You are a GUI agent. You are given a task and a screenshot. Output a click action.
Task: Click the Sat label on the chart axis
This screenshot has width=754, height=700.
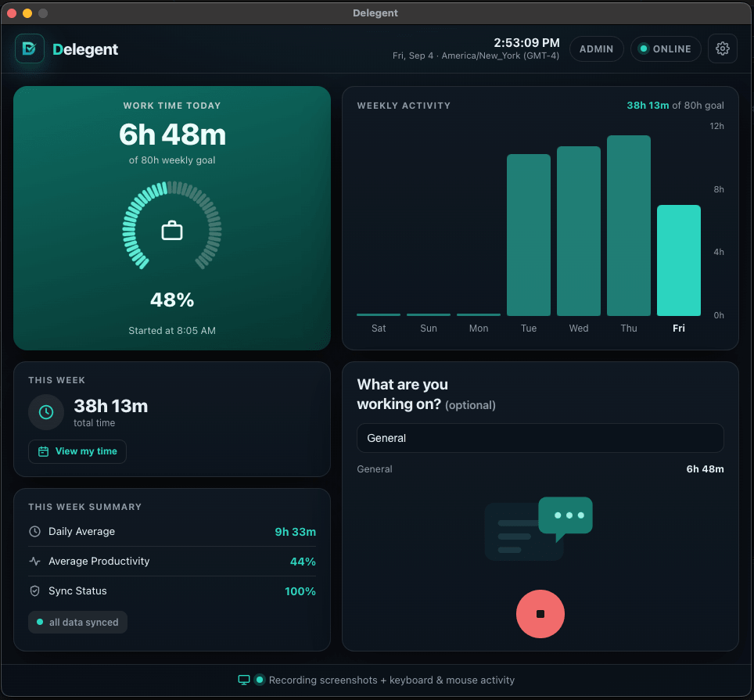tap(379, 328)
